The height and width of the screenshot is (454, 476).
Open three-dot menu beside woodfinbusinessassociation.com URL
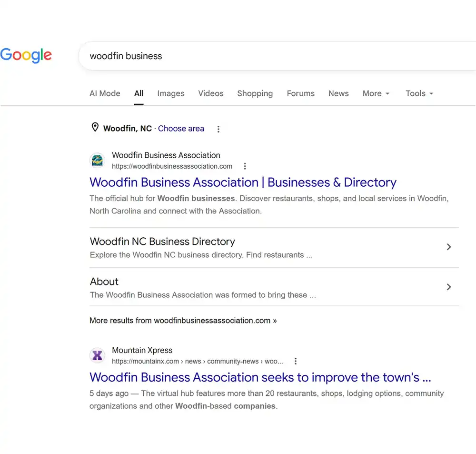click(x=245, y=166)
